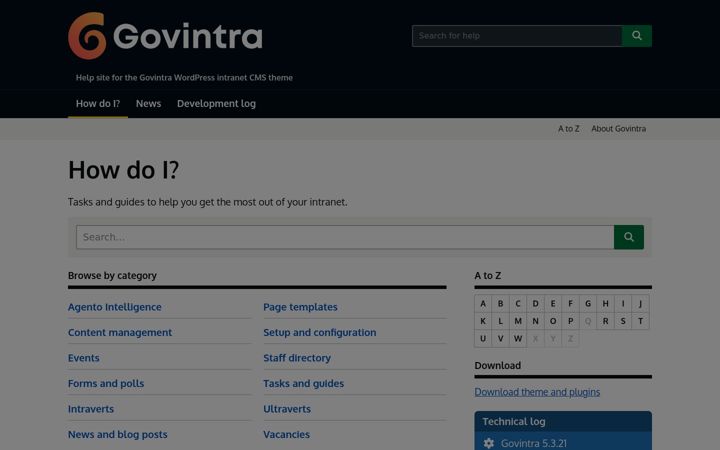Open the 'How do I?' nav tab
The width and height of the screenshot is (720, 450).
tap(98, 104)
